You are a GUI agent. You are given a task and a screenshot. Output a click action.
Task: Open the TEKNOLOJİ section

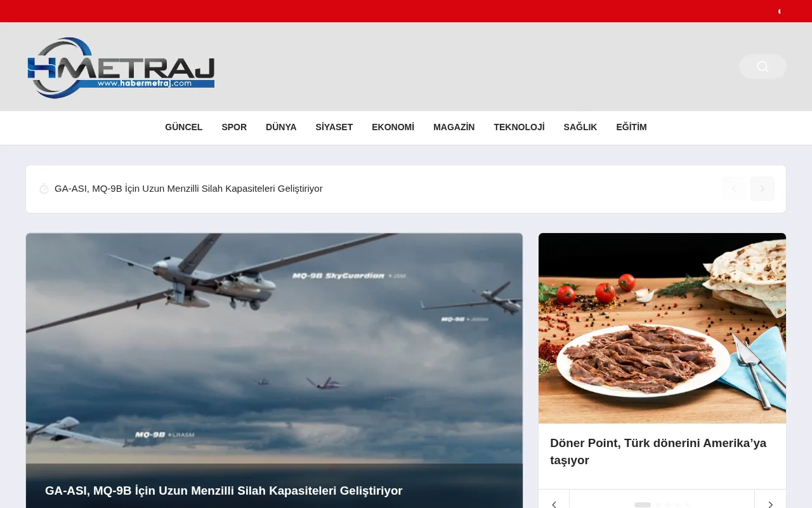pyautogui.click(x=519, y=127)
